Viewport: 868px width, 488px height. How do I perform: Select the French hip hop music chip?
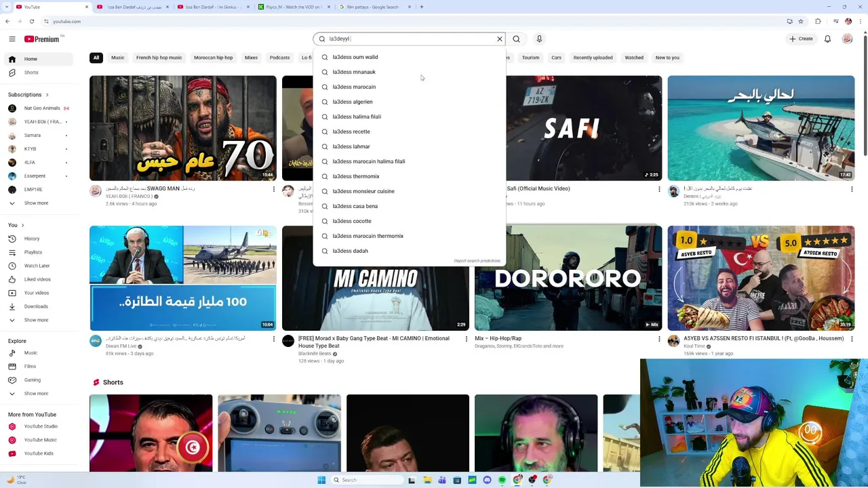tap(159, 58)
